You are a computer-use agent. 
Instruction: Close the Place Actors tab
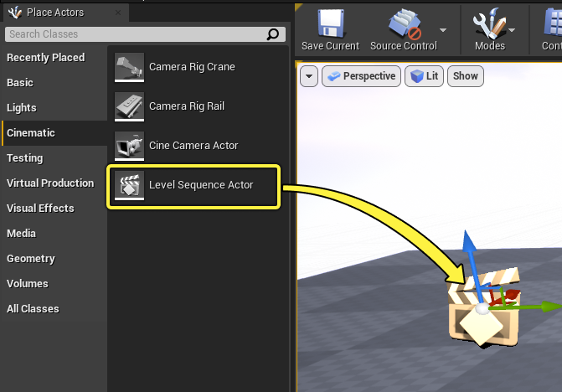(x=118, y=13)
